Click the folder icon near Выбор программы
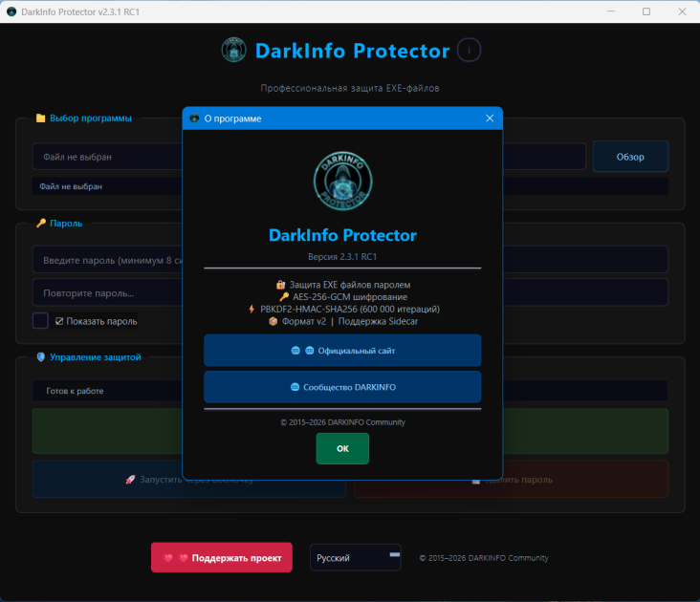 [x=40, y=118]
